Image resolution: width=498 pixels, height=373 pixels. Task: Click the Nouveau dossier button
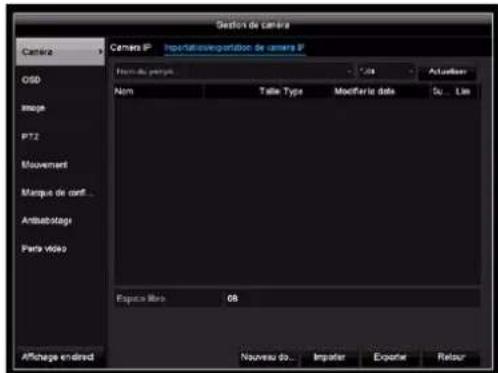click(x=268, y=357)
